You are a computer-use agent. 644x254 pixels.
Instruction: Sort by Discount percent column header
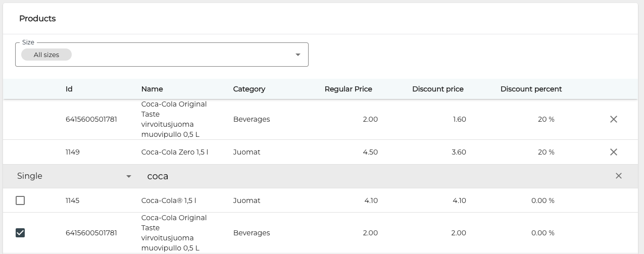tap(531, 89)
